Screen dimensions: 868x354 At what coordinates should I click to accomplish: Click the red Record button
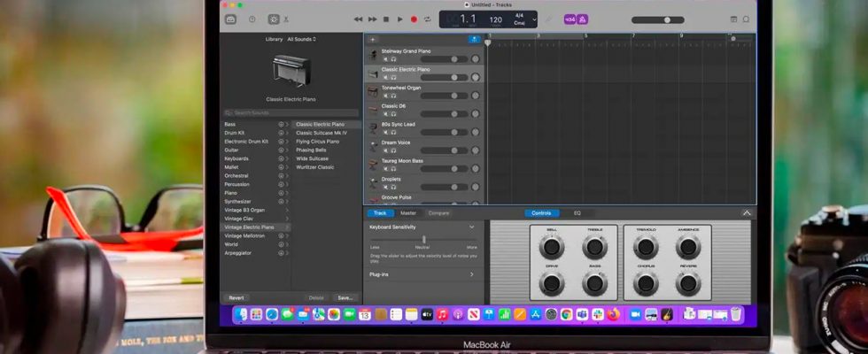point(414,19)
